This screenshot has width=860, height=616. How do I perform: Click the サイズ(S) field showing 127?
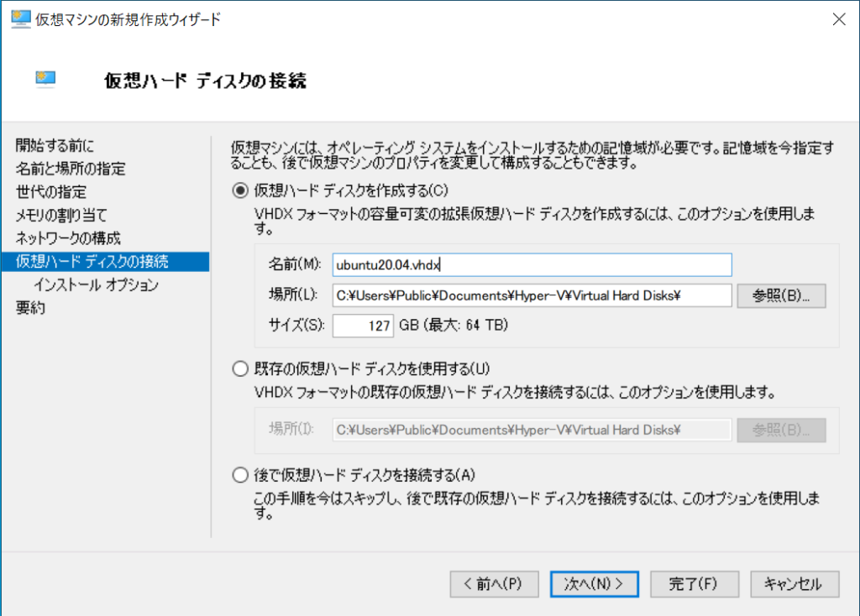click(x=363, y=326)
